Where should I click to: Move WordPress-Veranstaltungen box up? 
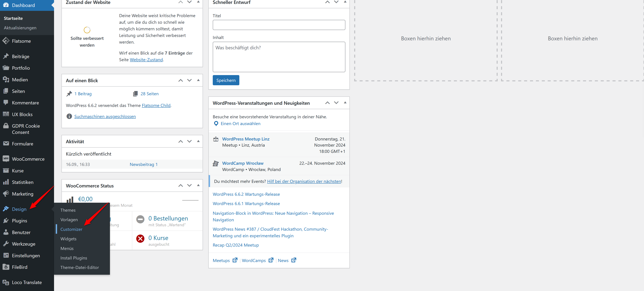327,103
